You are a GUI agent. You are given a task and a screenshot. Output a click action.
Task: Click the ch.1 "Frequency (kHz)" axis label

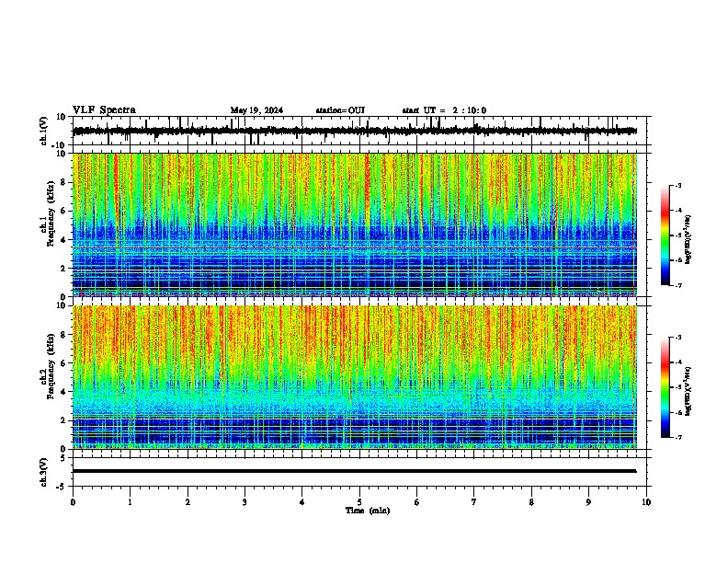tap(51, 213)
